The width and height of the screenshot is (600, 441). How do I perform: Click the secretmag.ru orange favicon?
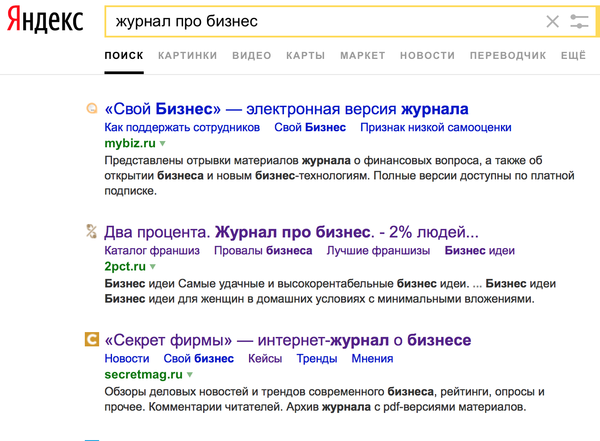[92, 340]
